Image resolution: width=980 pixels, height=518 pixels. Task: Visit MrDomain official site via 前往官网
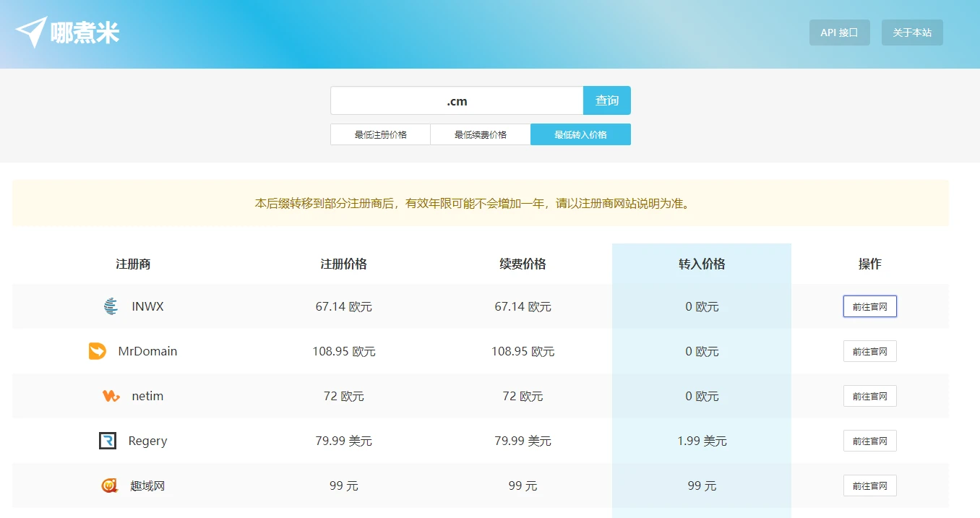coord(869,351)
